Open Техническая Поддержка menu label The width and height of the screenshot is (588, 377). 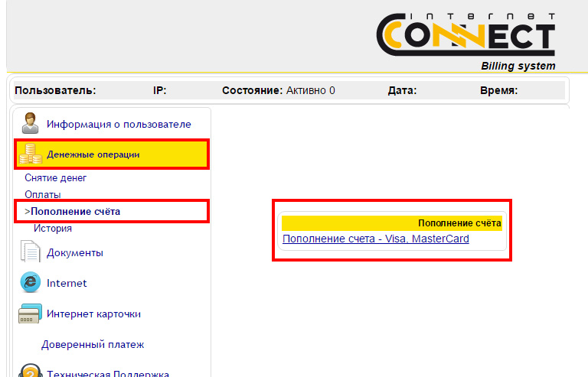pos(107,374)
